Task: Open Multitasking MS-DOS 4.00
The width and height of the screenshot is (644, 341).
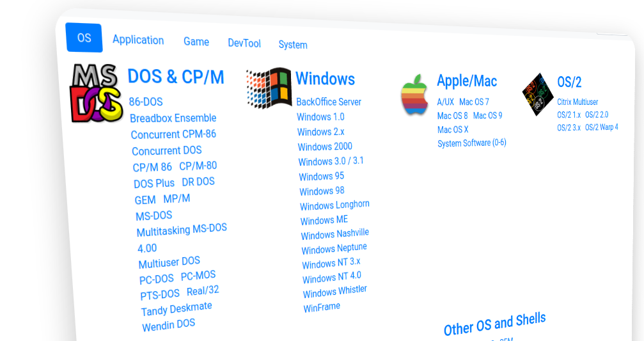Action: (x=182, y=237)
